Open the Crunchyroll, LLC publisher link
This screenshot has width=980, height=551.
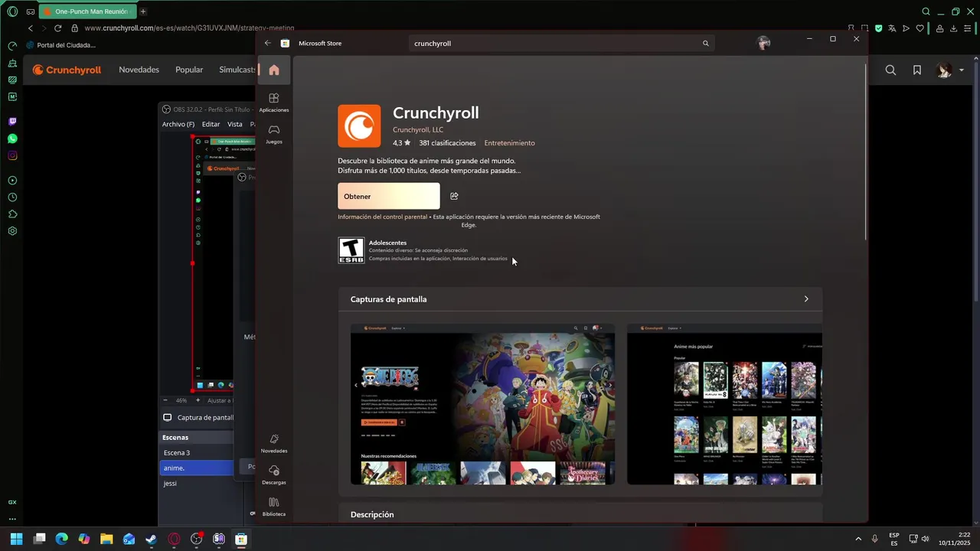[418, 129]
